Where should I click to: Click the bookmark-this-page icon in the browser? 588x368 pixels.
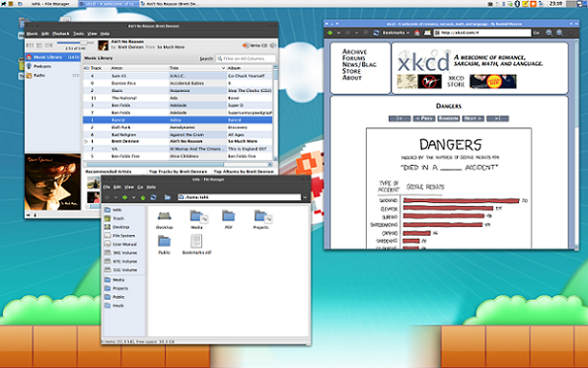427,33
